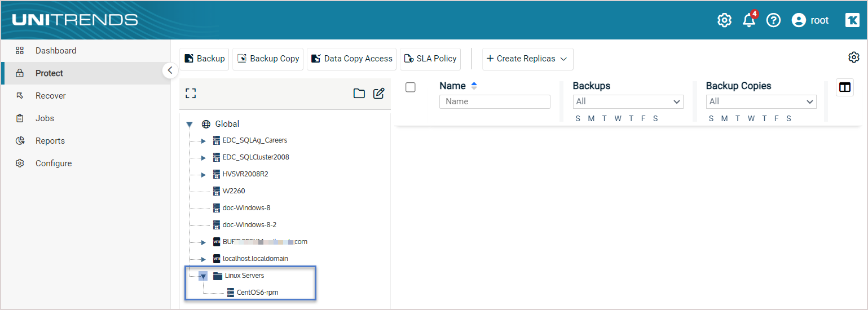Screen dimensions: 868x310
Task: Collapse the left navigation sidebar
Action: [x=170, y=70]
